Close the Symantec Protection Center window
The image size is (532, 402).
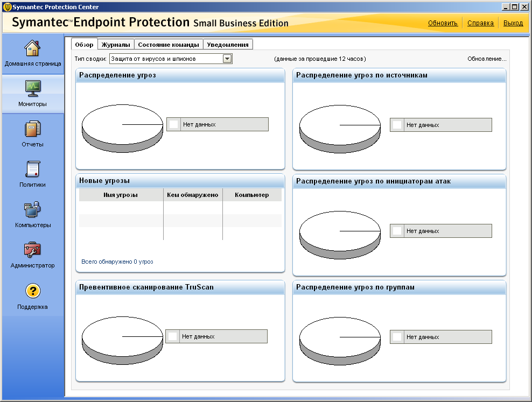click(523, 7)
